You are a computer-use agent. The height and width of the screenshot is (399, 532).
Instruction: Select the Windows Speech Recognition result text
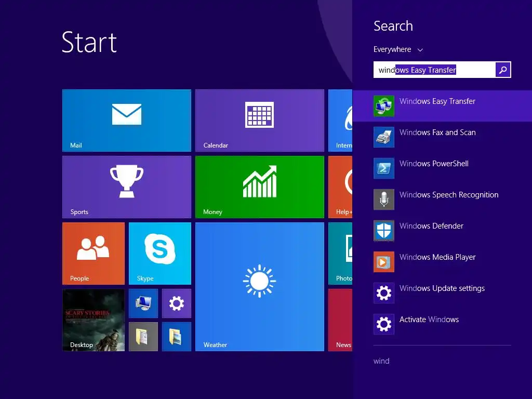click(449, 195)
